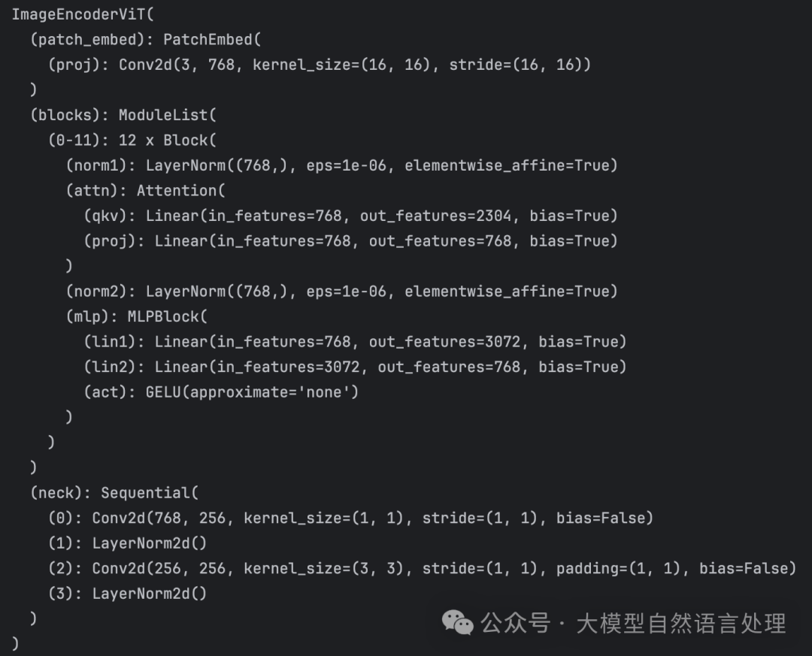Select the (mlp): MLPBlock( line

(x=136, y=316)
